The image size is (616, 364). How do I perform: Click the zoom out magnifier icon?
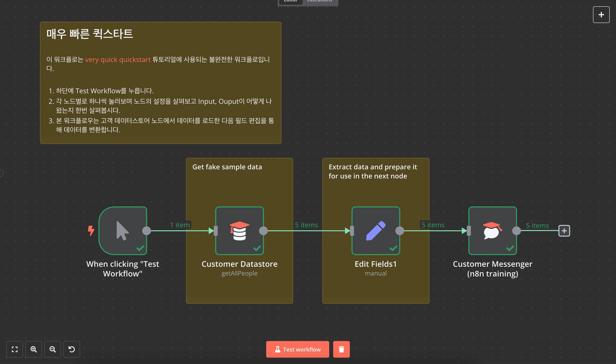click(53, 349)
